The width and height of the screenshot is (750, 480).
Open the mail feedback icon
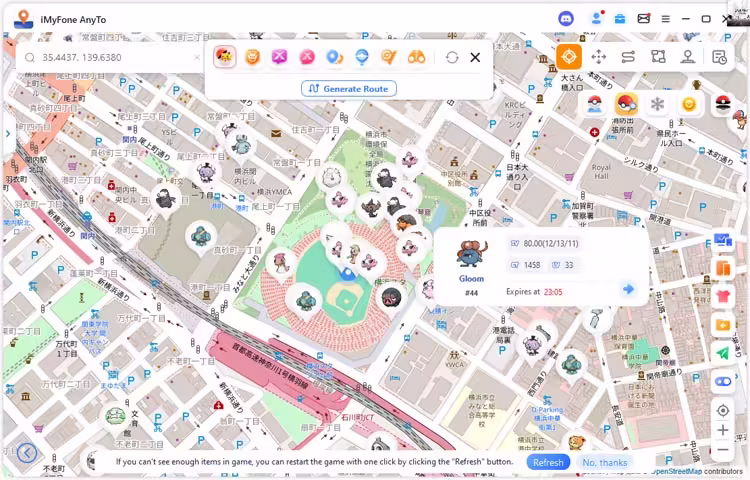tap(644, 19)
